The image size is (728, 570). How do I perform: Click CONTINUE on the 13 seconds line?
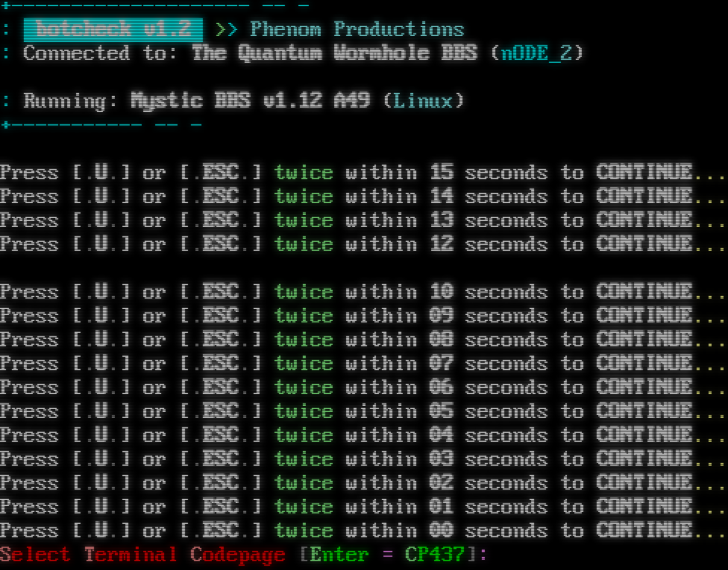tap(644, 221)
